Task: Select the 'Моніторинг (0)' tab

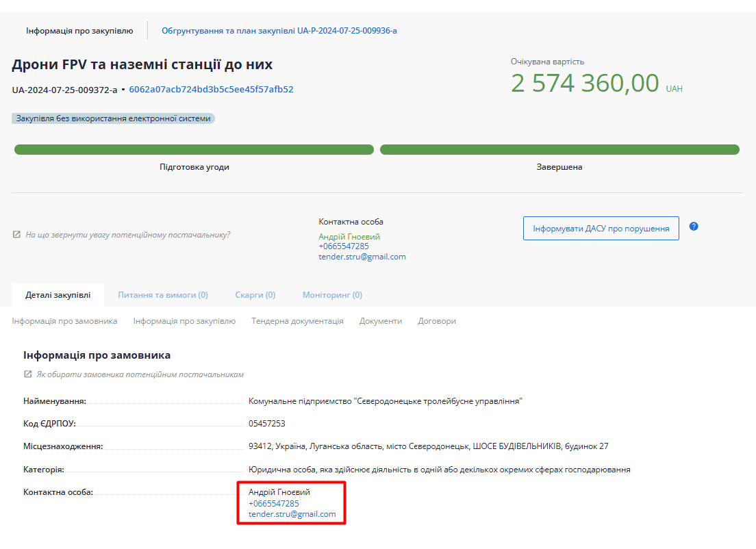Action: (x=332, y=295)
